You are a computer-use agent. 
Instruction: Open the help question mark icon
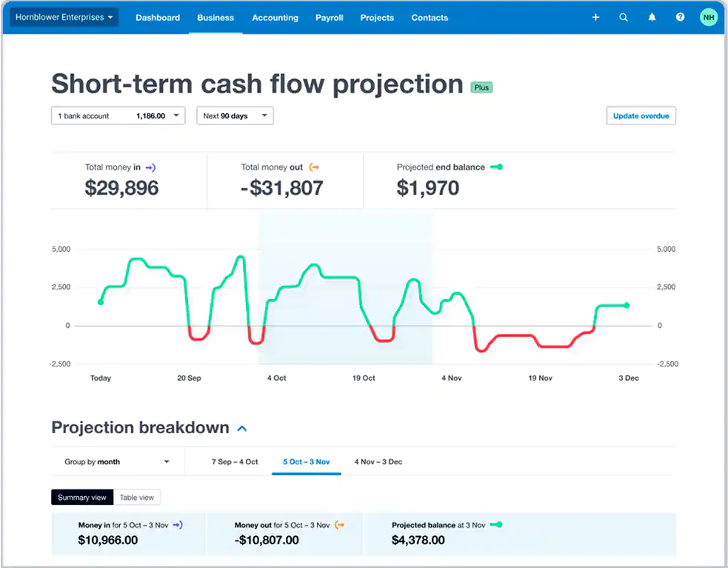click(x=680, y=16)
